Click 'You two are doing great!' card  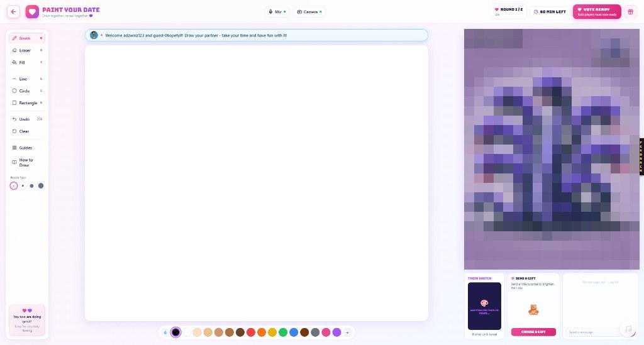click(27, 320)
